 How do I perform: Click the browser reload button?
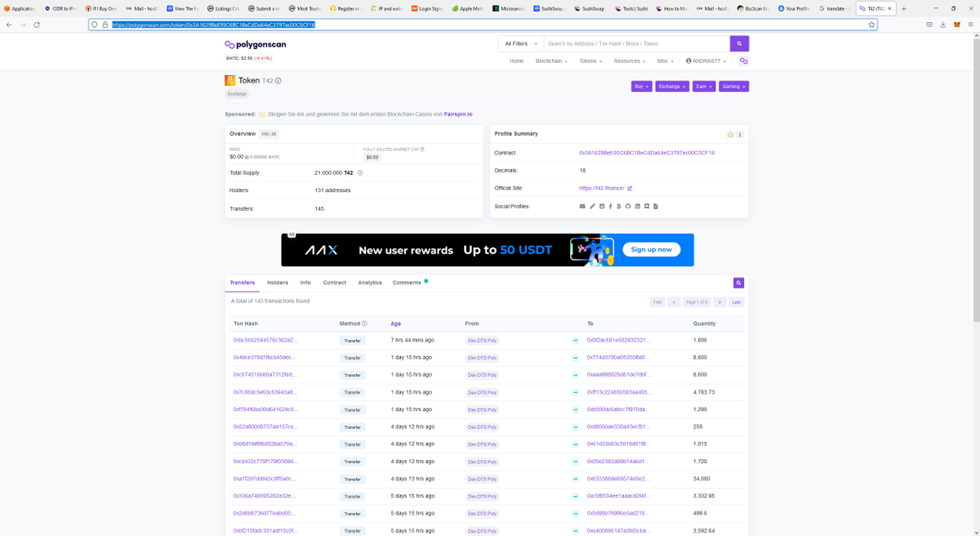click(37, 25)
